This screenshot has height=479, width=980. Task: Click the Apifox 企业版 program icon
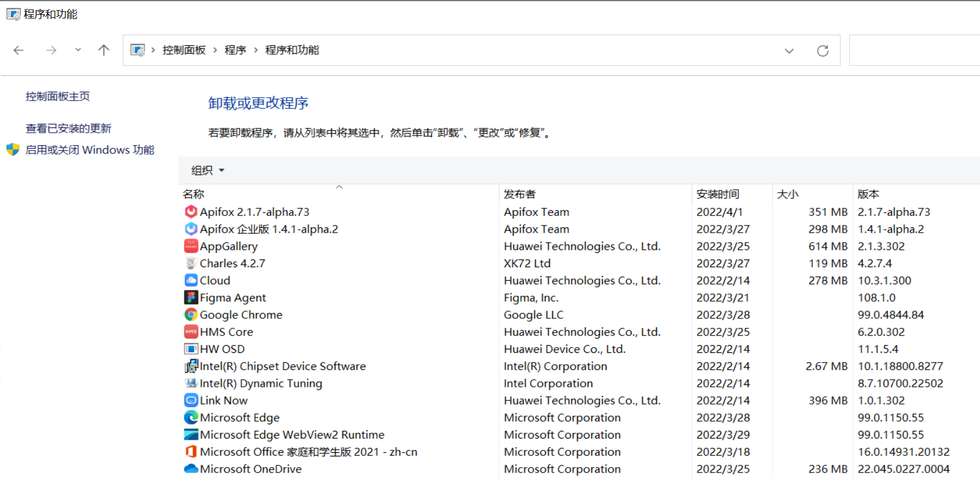[x=191, y=229]
